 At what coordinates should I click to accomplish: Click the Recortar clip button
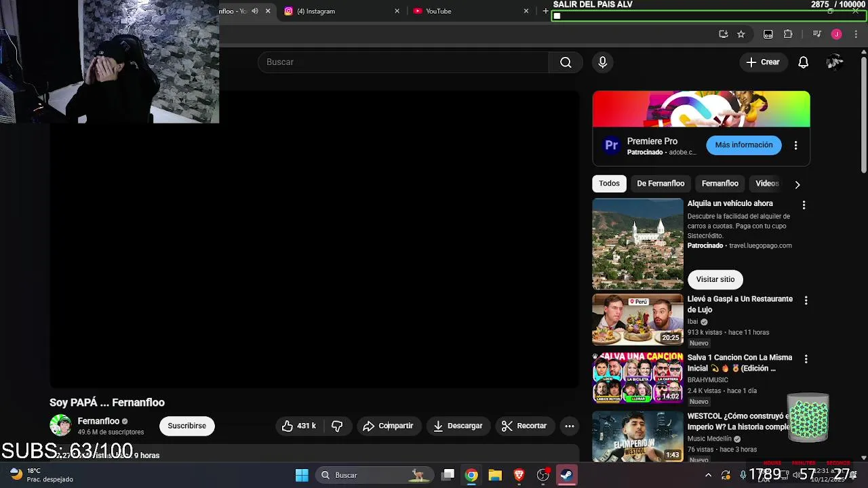524,426
